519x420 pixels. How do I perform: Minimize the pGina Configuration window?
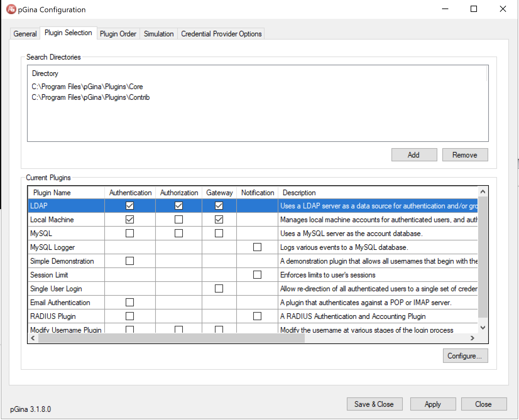point(445,9)
